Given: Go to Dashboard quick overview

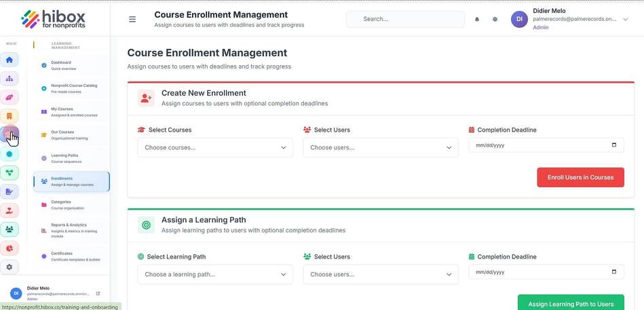Looking at the screenshot, I should pos(71,65).
